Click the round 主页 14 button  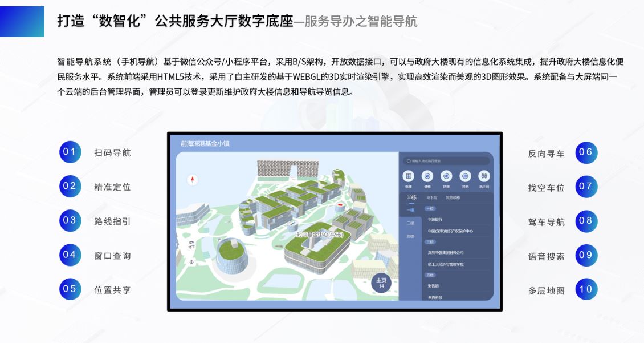(381, 283)
